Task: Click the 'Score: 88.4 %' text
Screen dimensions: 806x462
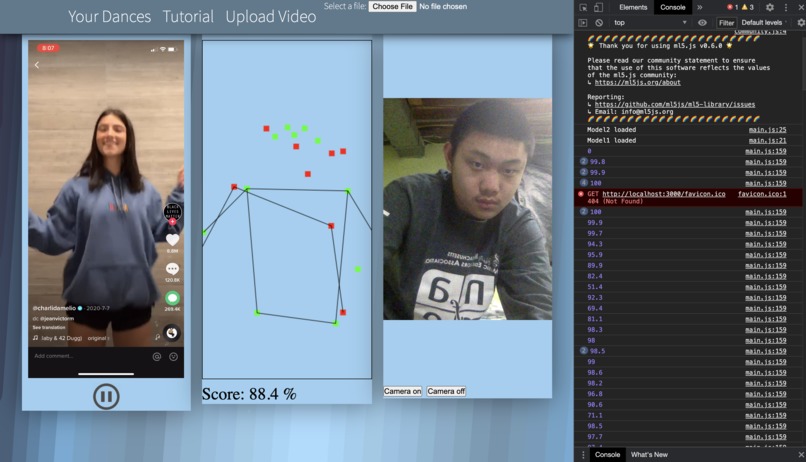Action: click(x=249, y=394)
